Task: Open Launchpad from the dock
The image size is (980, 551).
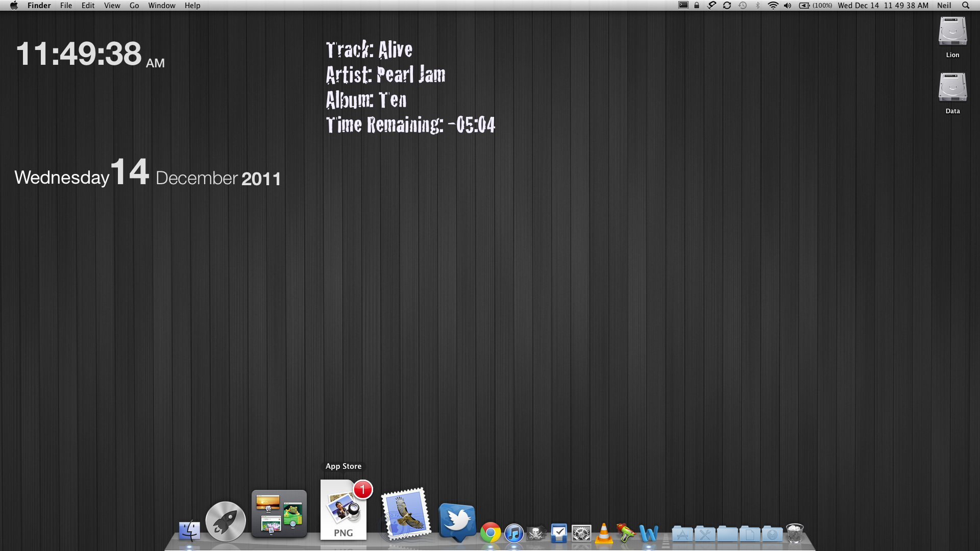Action: 225,521
